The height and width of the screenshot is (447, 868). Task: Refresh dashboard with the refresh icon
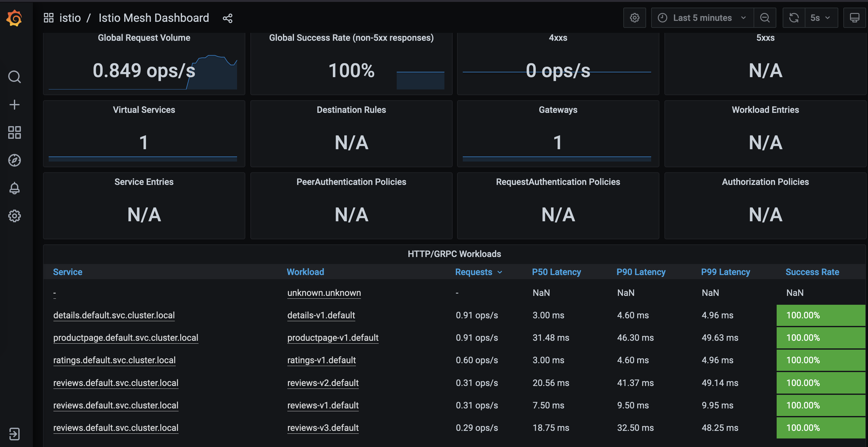(793, 18)
